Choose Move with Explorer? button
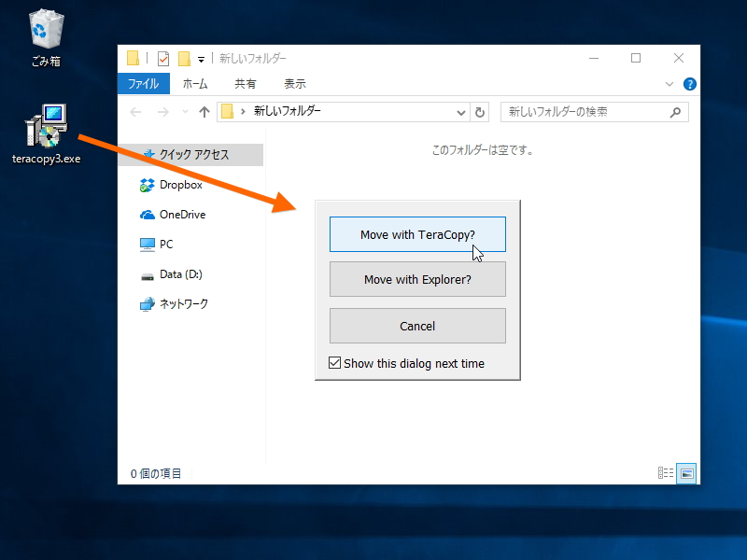Viewport: 747px width, 560px height. (417, 279)
